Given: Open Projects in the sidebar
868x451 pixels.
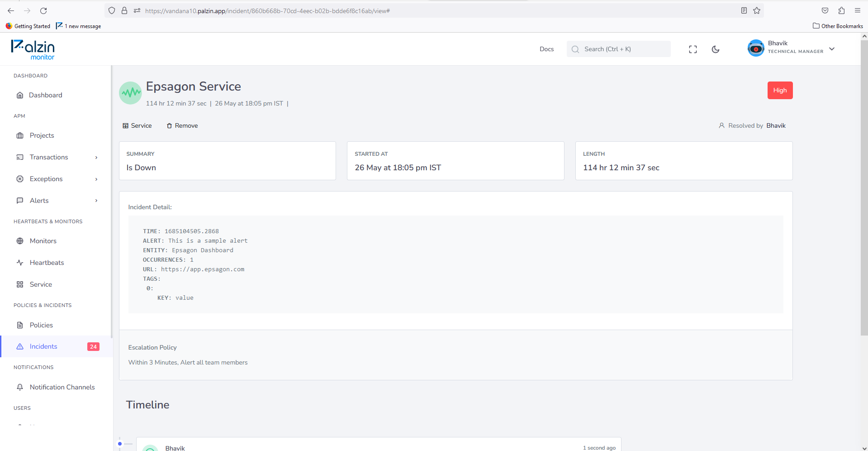Looking at the screenshot, I should [x=42, y=135].
